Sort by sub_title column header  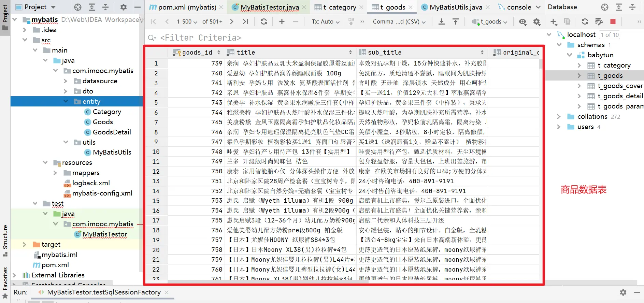click(x=421, y=53)
